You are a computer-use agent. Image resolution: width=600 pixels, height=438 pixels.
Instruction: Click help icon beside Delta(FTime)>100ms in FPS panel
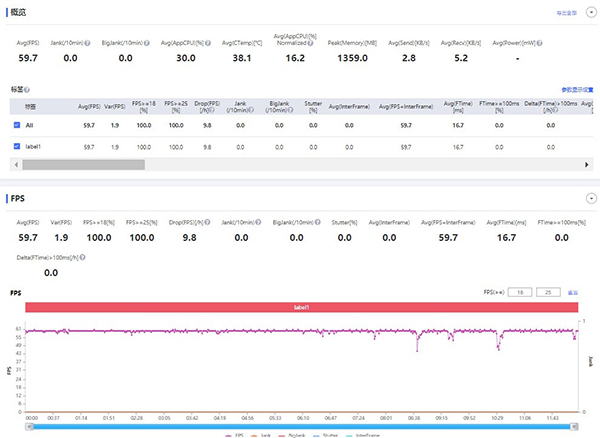click(83, 256)
